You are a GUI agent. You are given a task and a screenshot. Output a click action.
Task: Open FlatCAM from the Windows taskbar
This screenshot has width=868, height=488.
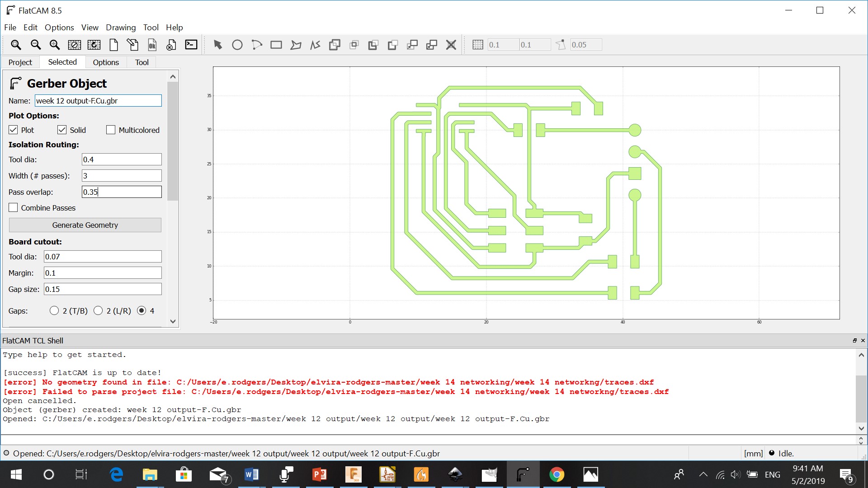pos(523,474)
